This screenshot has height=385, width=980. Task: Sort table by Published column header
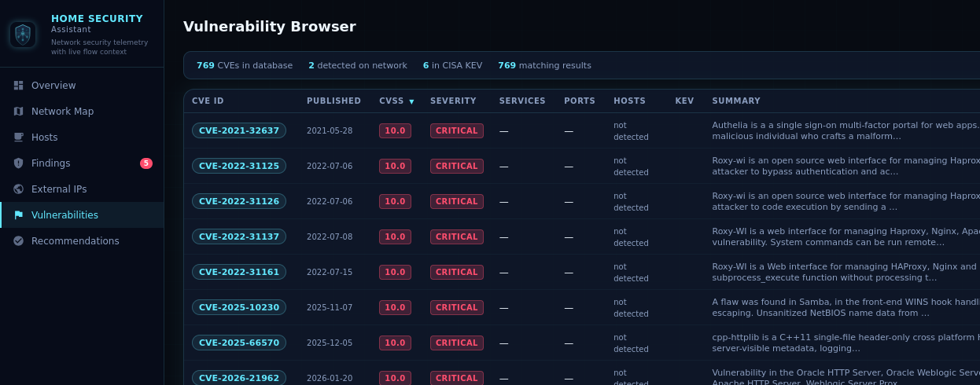click(333, 101)
